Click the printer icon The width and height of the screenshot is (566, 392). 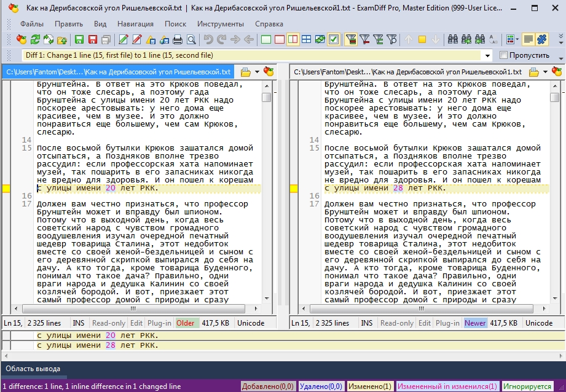pyautogui.click(x=178, y=40)
